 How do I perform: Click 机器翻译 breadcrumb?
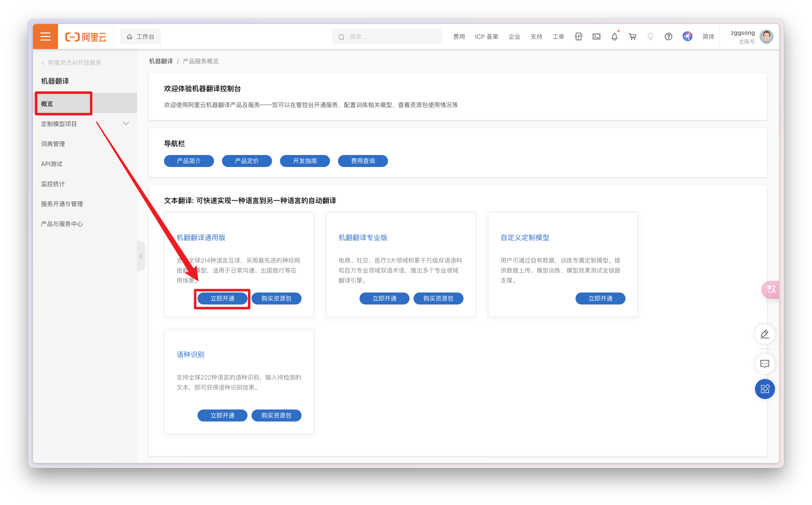pos(161,61)
